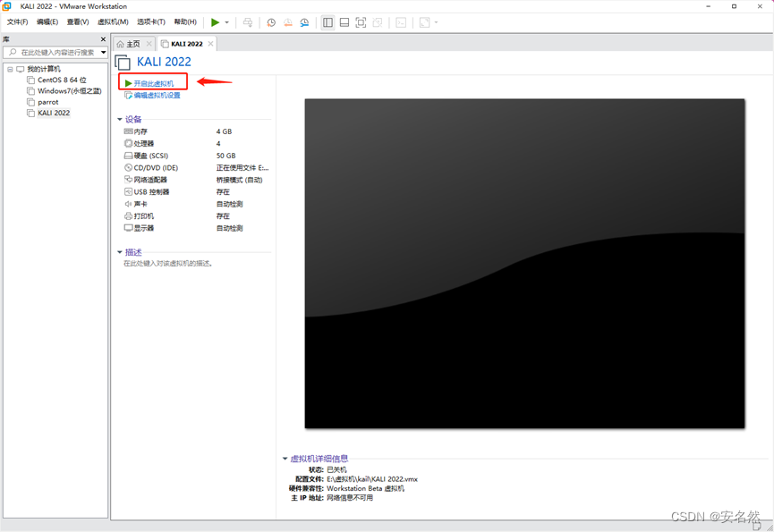Click the USB 控制器 device row

click(197, 192)
